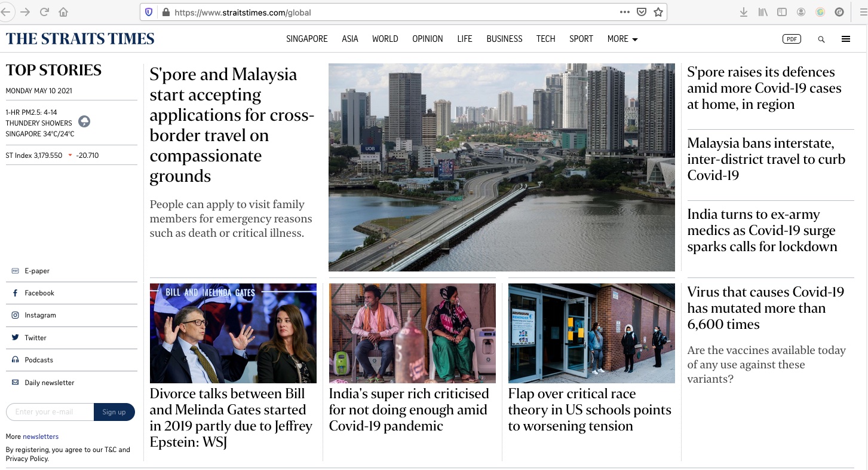Open the Twitter sidebar link
The height and width of the screenshot is (470, 868).
pyautogui.click(x=35, y=338)
